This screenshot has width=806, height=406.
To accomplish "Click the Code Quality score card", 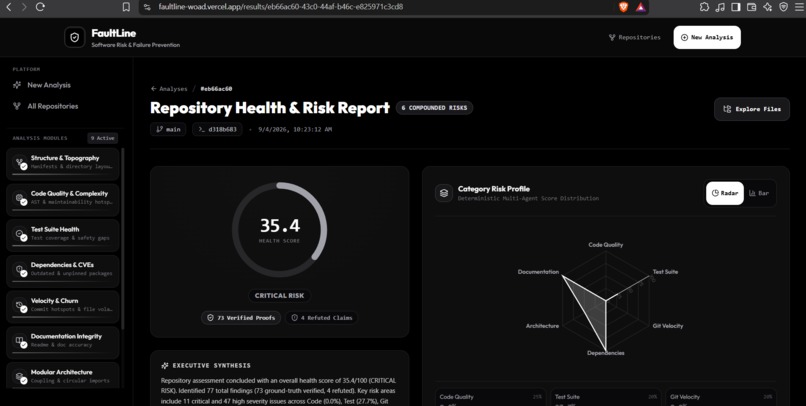I will pos(490,397).
